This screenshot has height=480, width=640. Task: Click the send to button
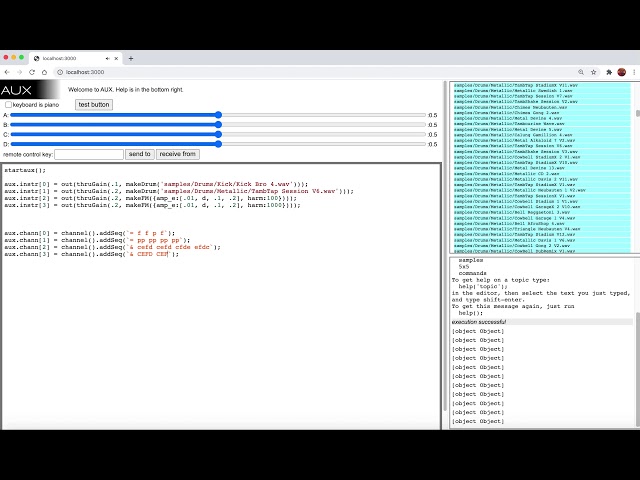coord(140,154)
